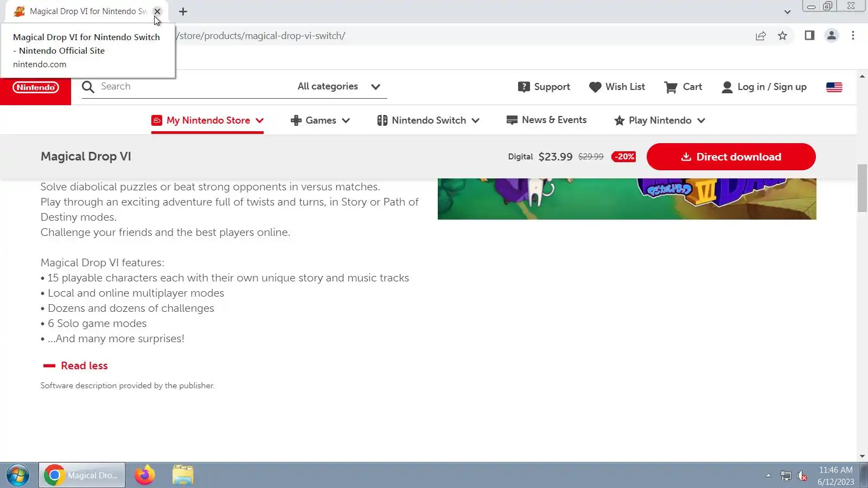This screenshot has height=488, width=868.
Task: Expand the All categories dropdown
Action: point(339,87)
